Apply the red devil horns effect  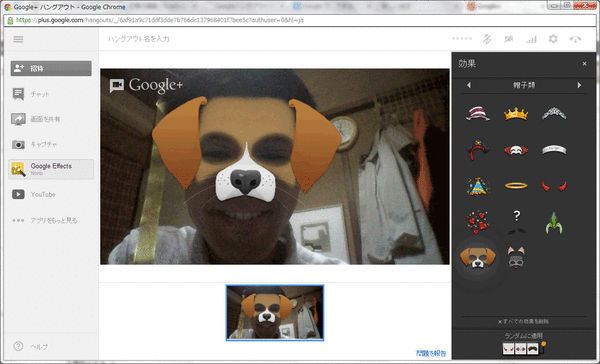[554, 186]
